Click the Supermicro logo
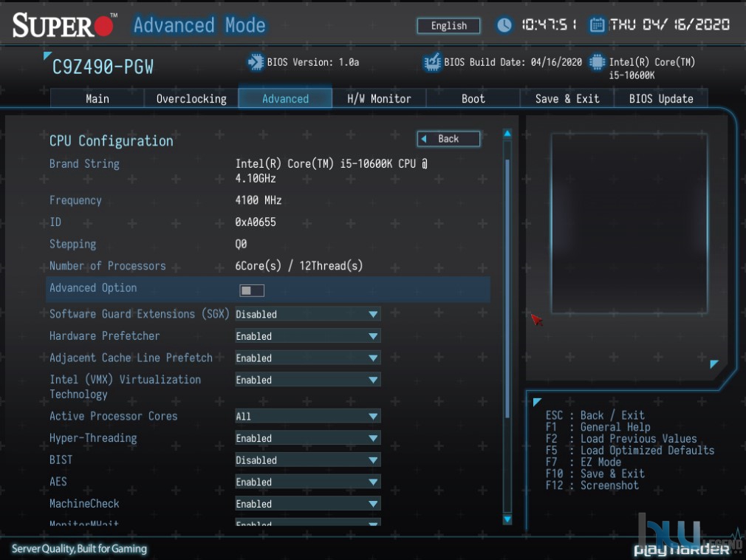Viewport: 746px width, 560px height. [x=65, y=24]
